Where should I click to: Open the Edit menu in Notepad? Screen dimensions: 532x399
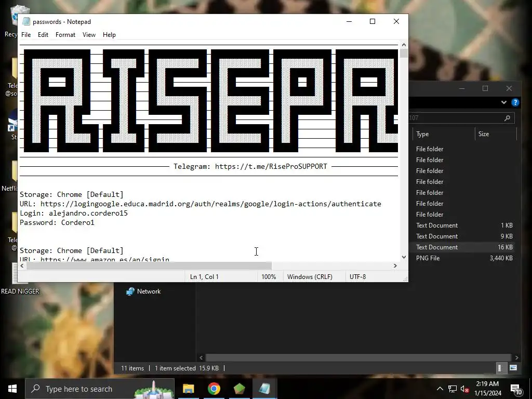point(43,35)
